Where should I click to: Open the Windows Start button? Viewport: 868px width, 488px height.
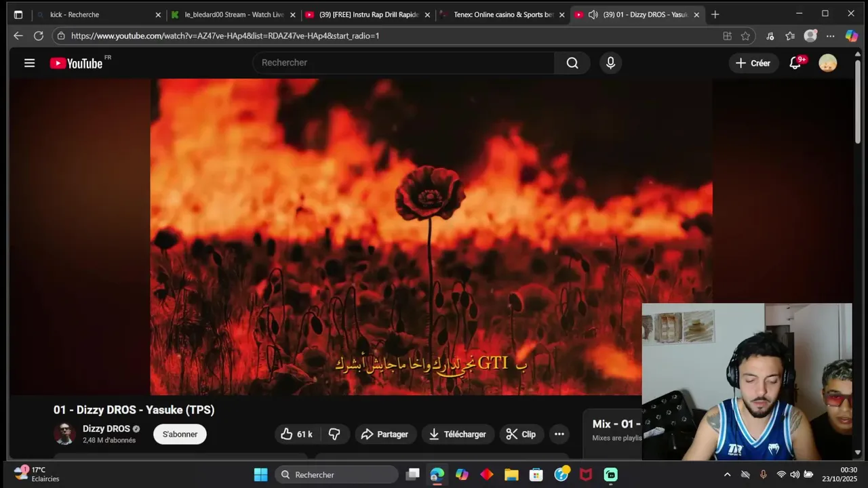click(x=261, y=474)
